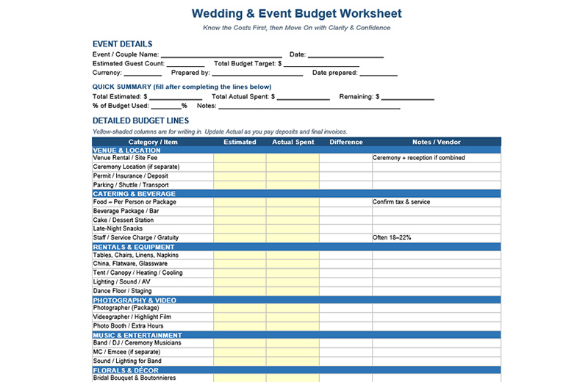
Task: Click the Prepared by blank line
Action: tap(257, 73)
